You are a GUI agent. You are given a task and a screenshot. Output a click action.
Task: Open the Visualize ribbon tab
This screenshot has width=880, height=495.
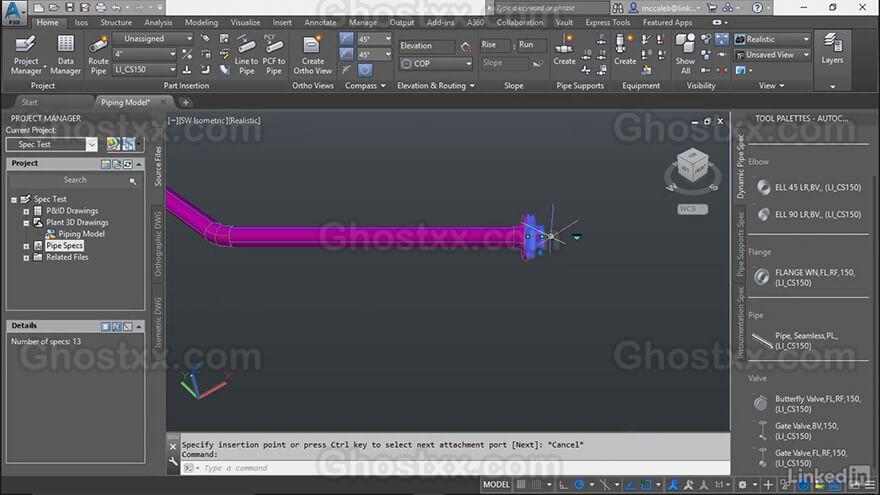245,22
